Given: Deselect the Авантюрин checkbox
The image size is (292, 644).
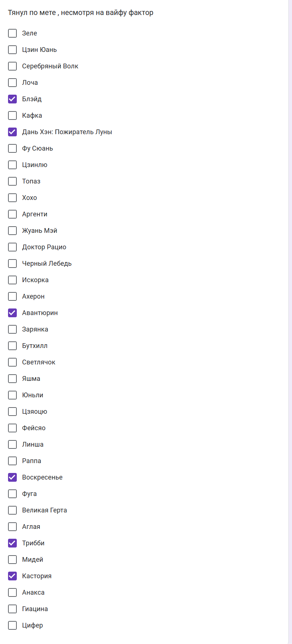Looking at the screenshot, I should (x=12, y=313).
